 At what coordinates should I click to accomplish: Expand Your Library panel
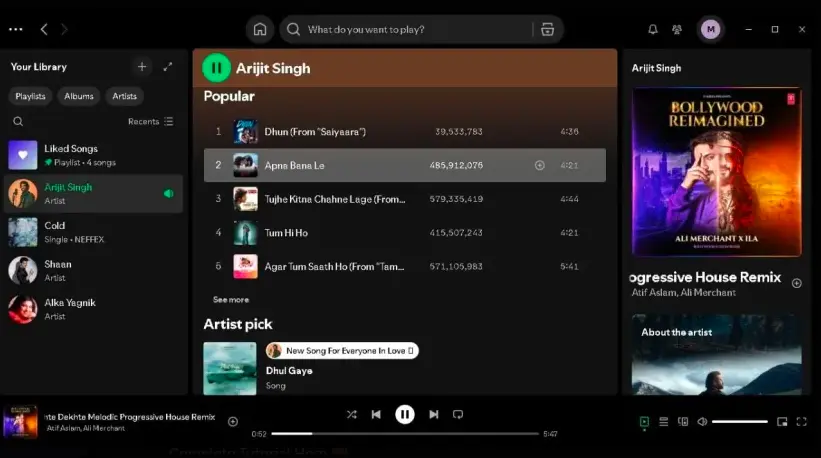(x=168, y=66)
